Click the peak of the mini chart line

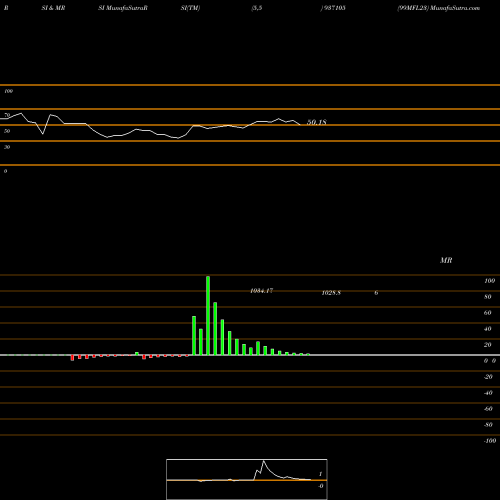pyautogui.click(x=264, y=461)
